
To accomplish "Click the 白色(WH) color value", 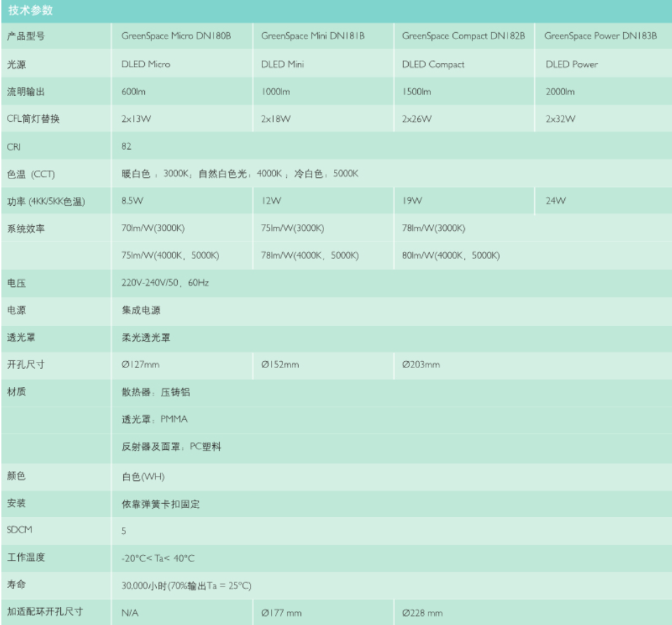I will point(143,477).
